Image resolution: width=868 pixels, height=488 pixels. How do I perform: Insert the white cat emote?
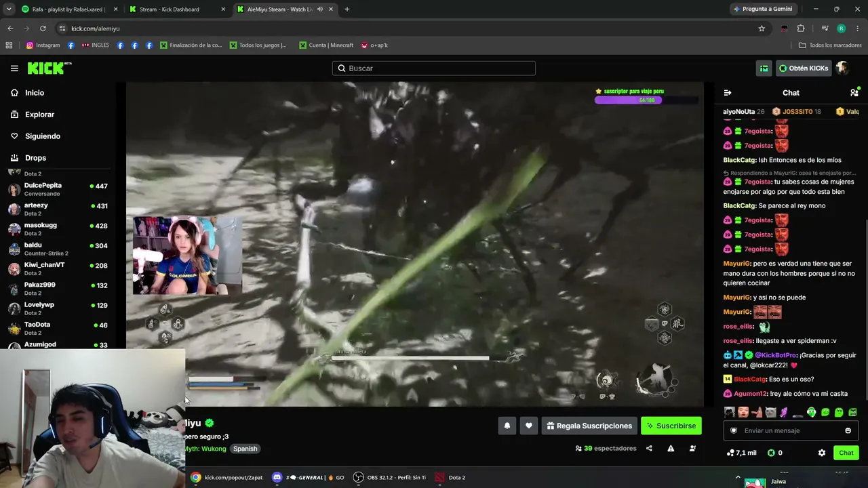[770, 412]
